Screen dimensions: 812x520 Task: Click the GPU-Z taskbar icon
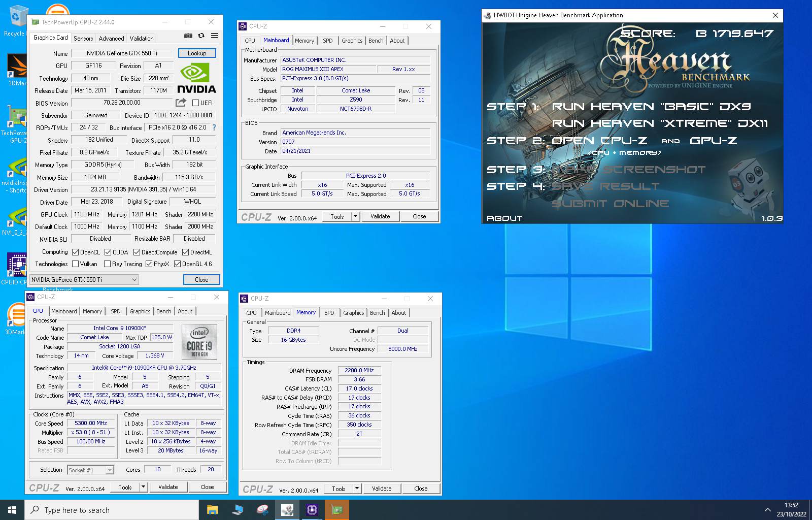pyautogui.click(x=336, y=510)
